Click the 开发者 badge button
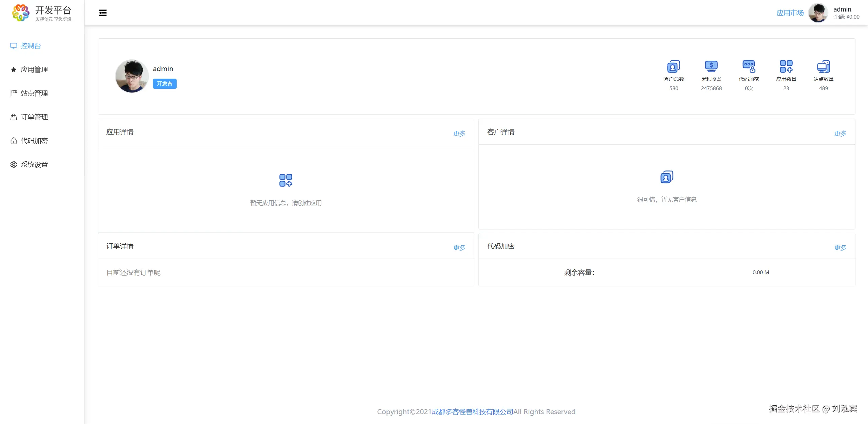This screenshot has height=424, width=868. coord(164,84)
